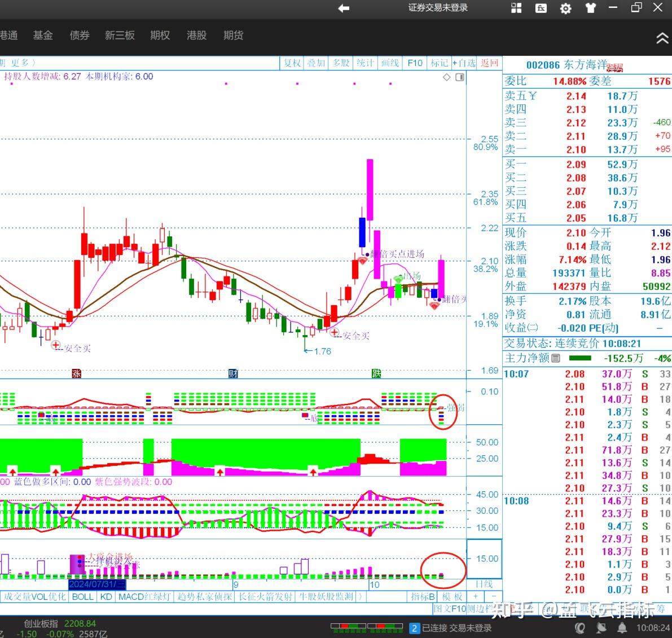Open the 模板 template dropdown
Image resolution: width=672 pixels, height=638 pixels.
453,596
